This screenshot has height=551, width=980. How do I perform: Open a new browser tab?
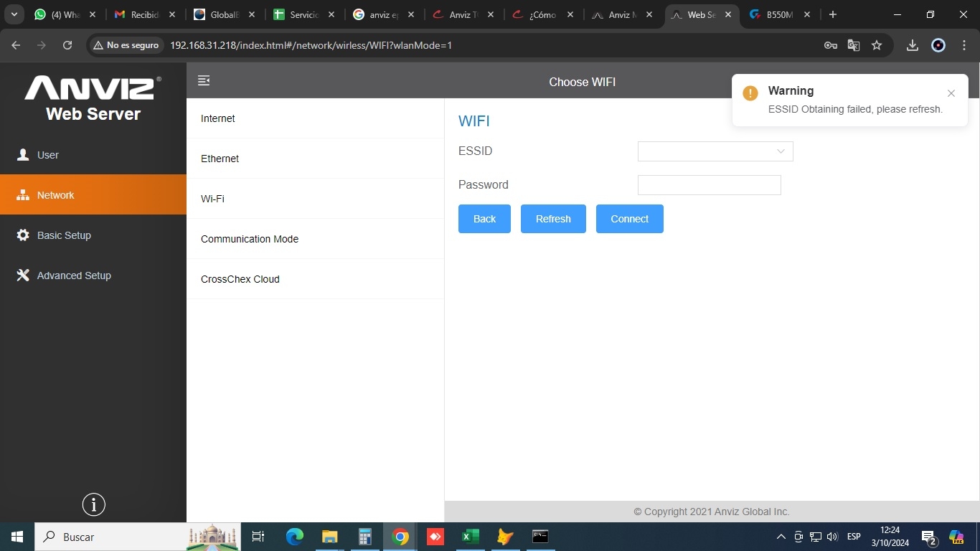point(833,14)
